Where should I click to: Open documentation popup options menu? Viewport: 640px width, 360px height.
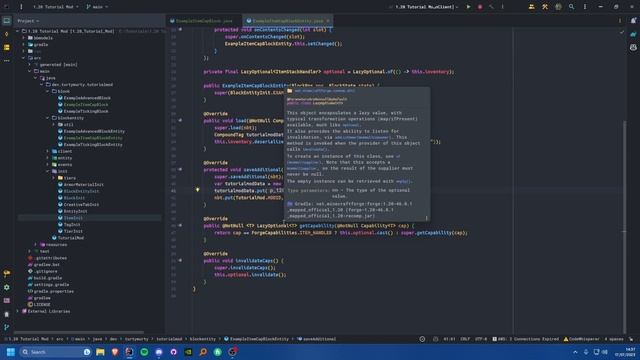click(427, 218)
